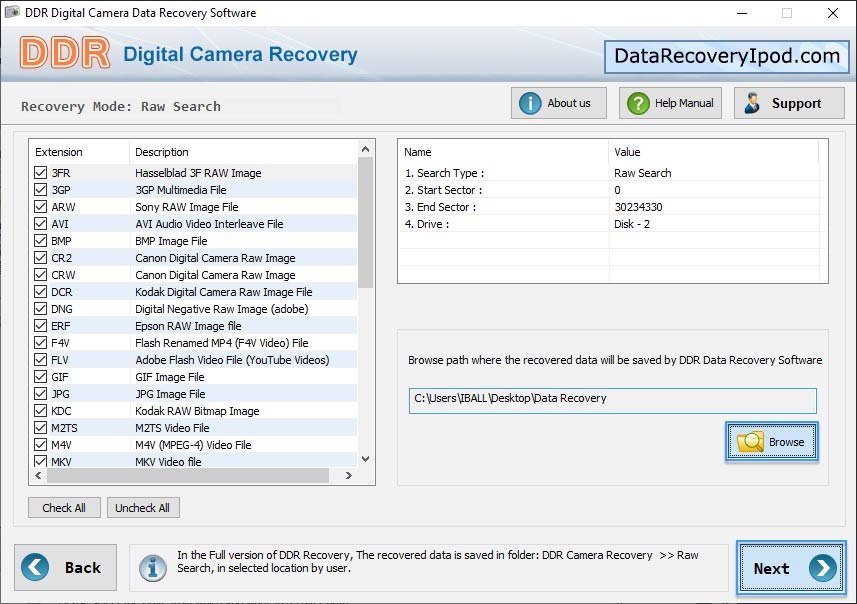This screenshot has width=857, height=604.
Task: Open the Support button
Action: click(789, 103)
